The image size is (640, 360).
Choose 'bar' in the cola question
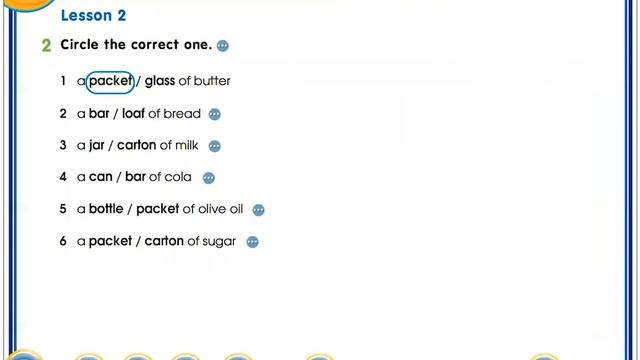click(135, 176)
